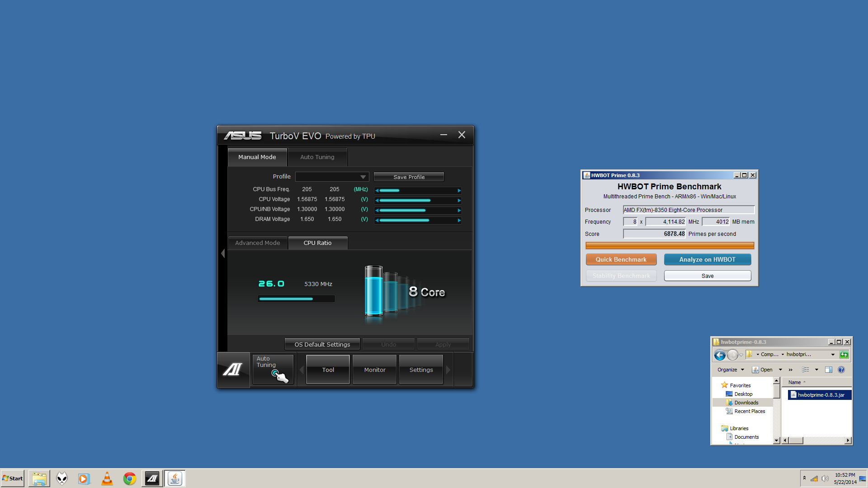Click the HWBOT Prime title bar Java icon
The image size is (868, 488).
586,175
